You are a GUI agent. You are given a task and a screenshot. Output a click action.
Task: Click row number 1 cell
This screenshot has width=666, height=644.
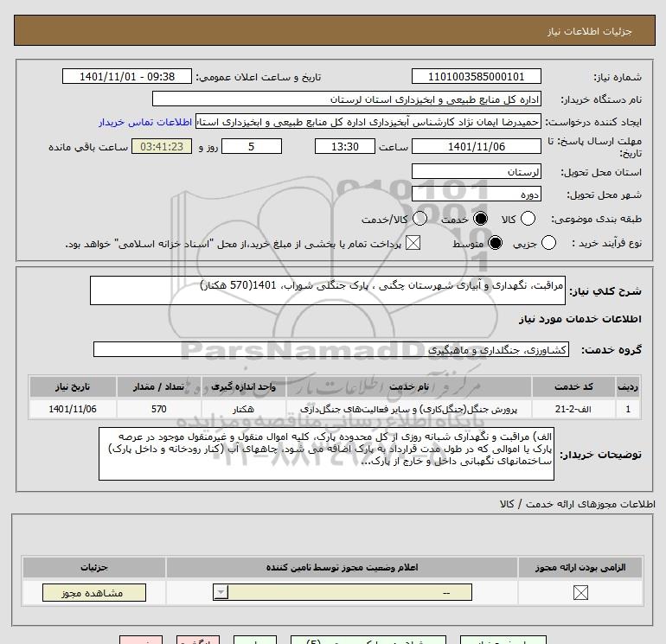(628, 409)
